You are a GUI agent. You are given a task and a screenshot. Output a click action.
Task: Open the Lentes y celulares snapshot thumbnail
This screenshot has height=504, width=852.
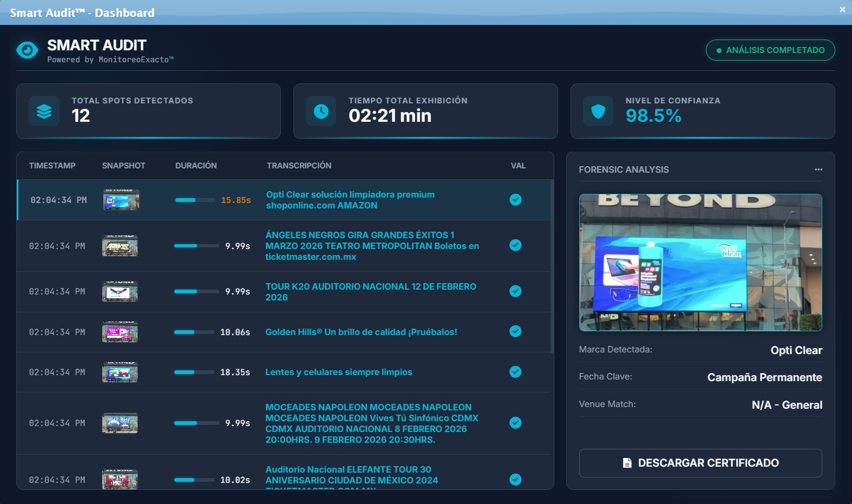(x=120, y=372)
